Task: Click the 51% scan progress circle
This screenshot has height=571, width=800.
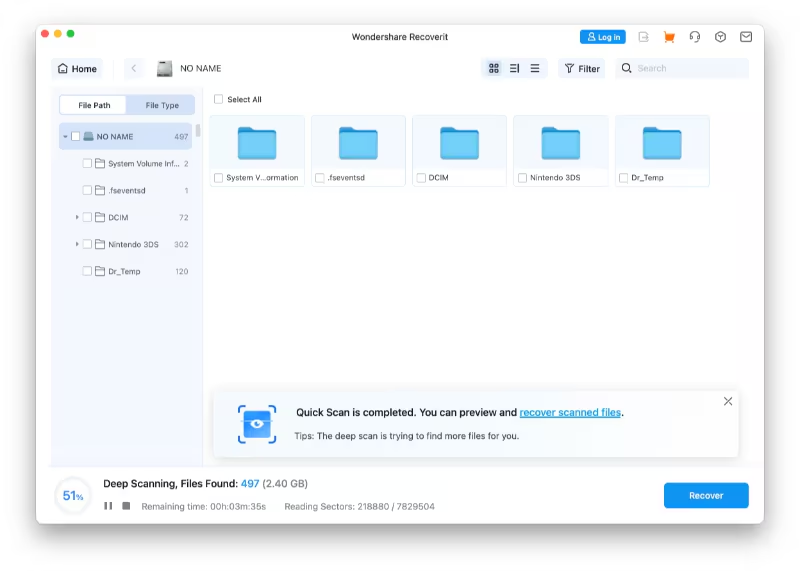Action: 72,495
